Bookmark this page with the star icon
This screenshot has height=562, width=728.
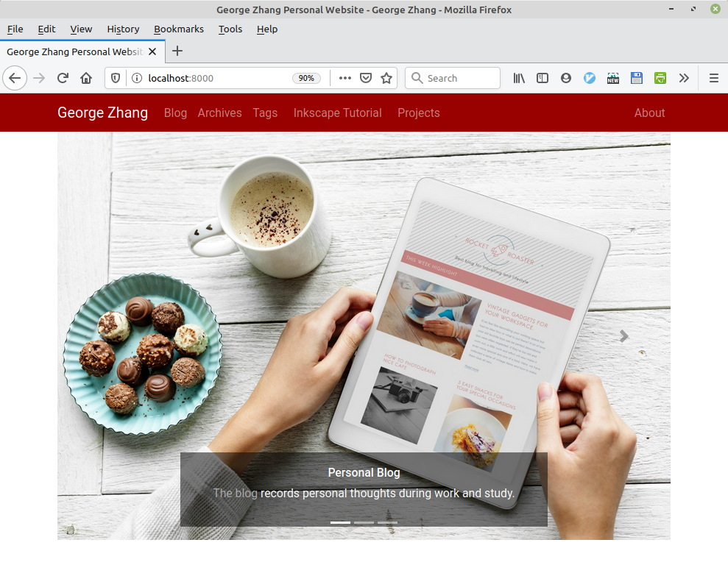click(x=386, y=78)
